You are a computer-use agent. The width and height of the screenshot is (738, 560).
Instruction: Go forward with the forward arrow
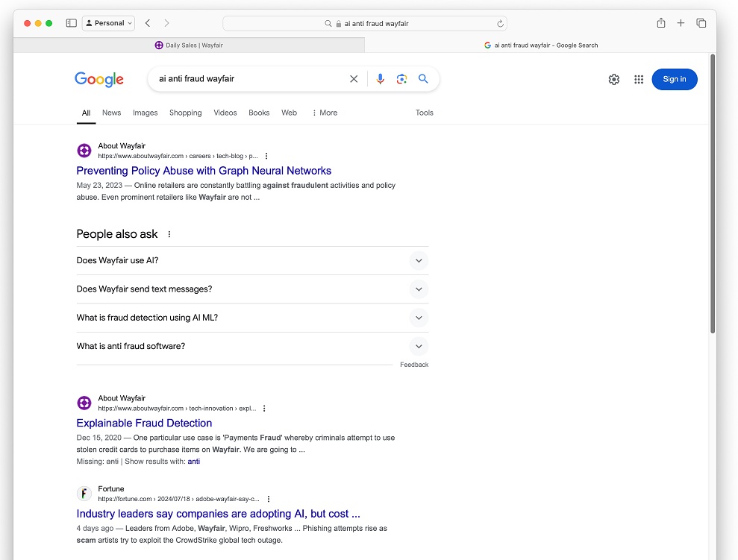coord(166,23)
